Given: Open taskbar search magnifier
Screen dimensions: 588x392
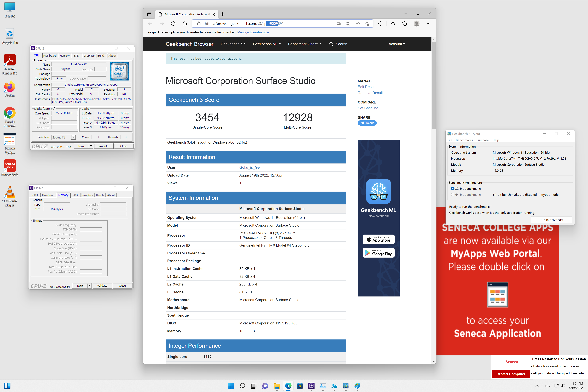Looking at the screenshot, I should coord(242,386).
